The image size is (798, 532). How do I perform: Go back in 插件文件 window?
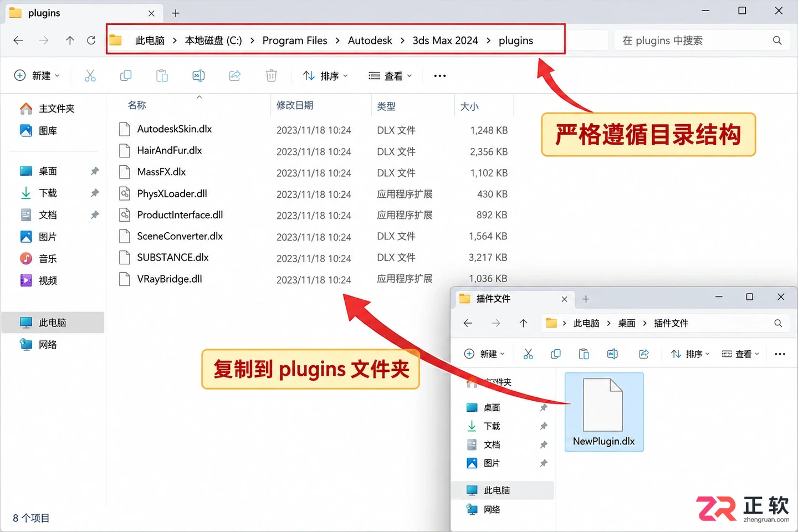pyautogui.click(x=468, y=323)
